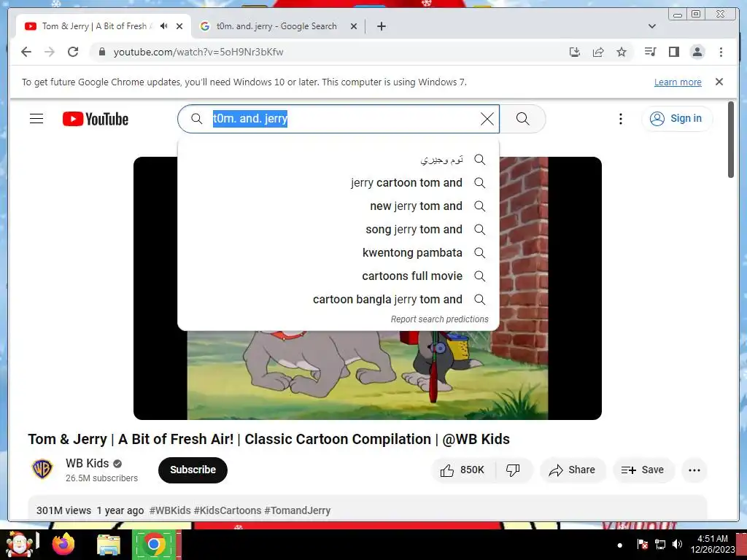Open the #KidsCartoons hashtag
The height and width of the screenshot is (560, 747).
coord(228,510)
